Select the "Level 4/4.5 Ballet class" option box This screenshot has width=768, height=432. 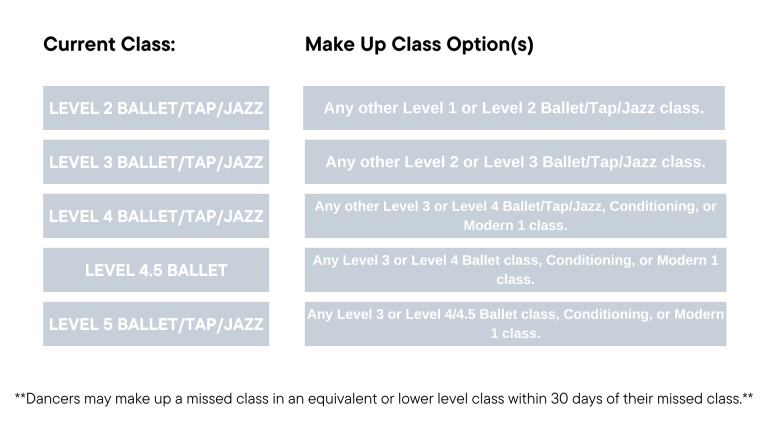tap(515, 324)
